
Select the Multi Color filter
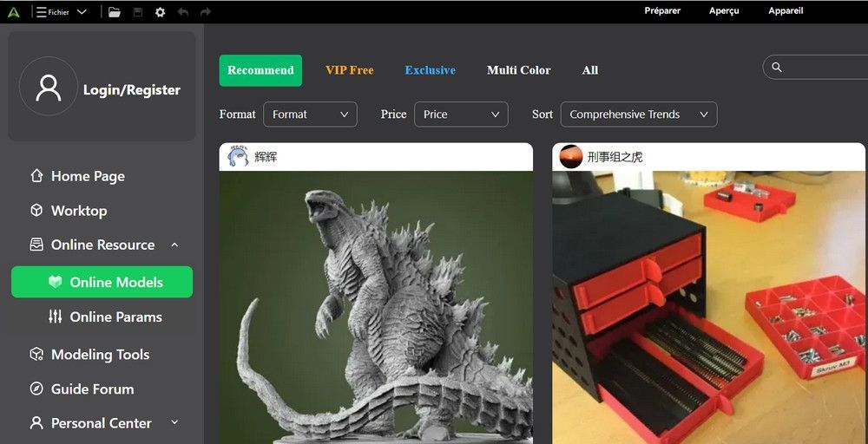519,70
